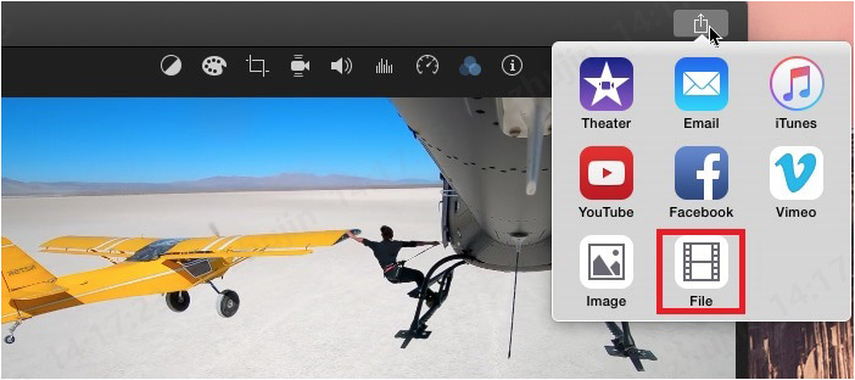Export the movie to iTunes

tap(796, 94)
